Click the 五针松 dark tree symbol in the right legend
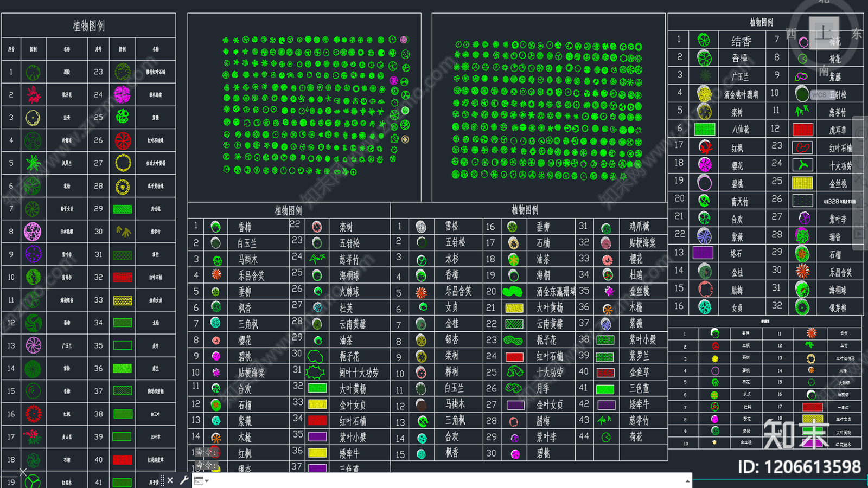The width and height of the screenshot is (868, 488). 802,94
